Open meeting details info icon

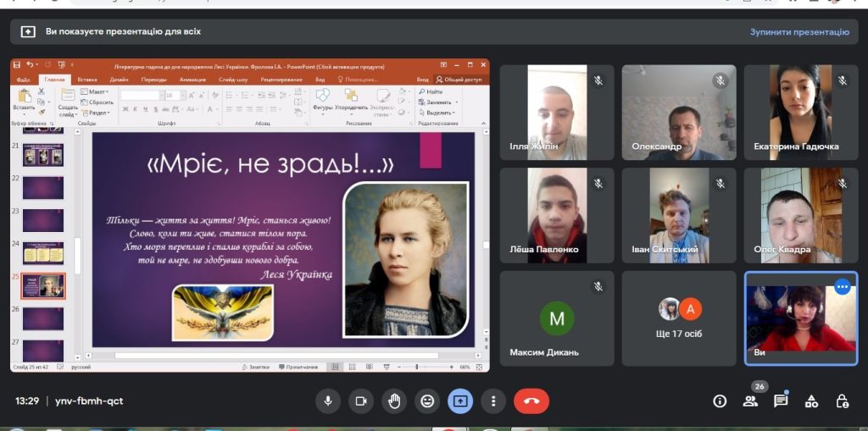pos(720,401)
